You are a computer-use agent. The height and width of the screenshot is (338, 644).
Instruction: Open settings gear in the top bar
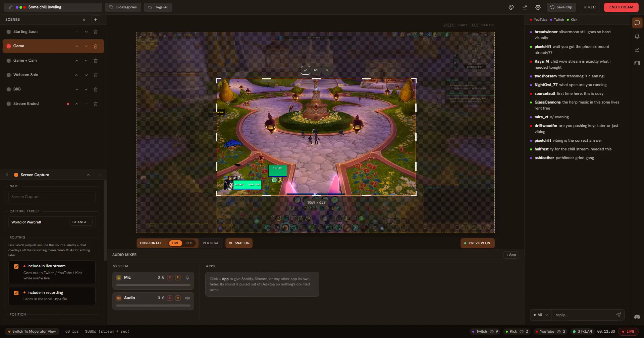pyautogui.click(x=538, y=7)
